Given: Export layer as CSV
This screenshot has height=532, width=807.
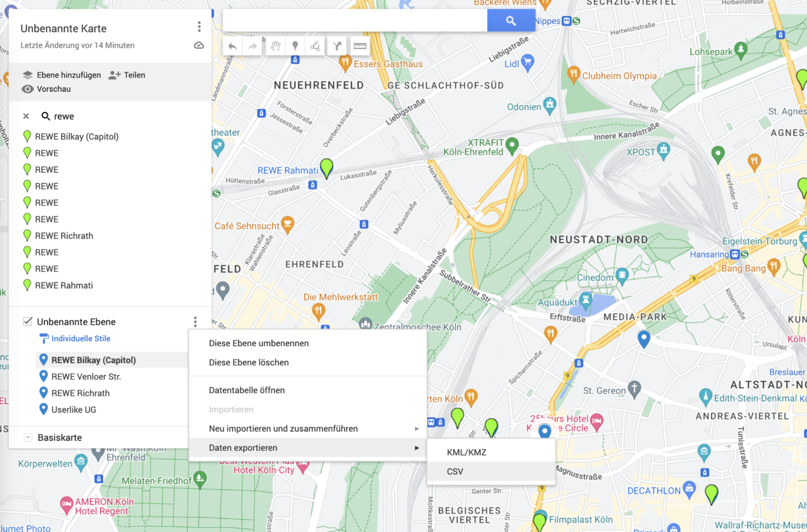Looking at the screenshot, I should coord(491,472).
